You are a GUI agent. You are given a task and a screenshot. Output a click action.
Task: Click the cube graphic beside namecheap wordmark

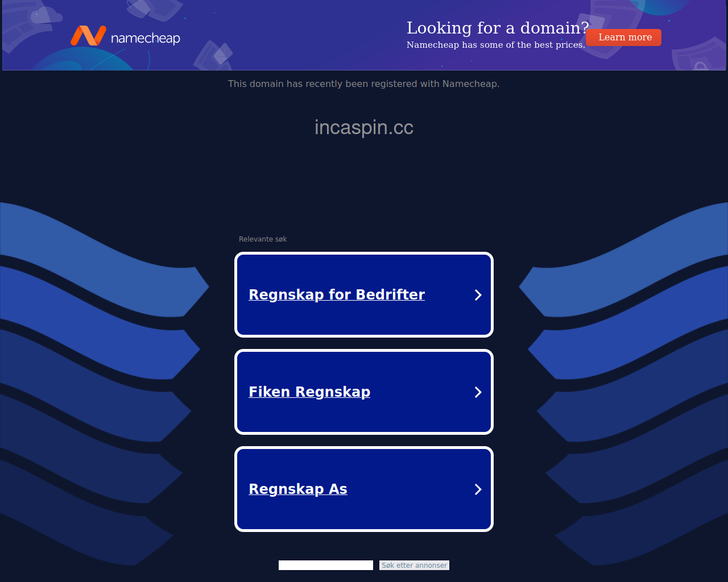214,54
